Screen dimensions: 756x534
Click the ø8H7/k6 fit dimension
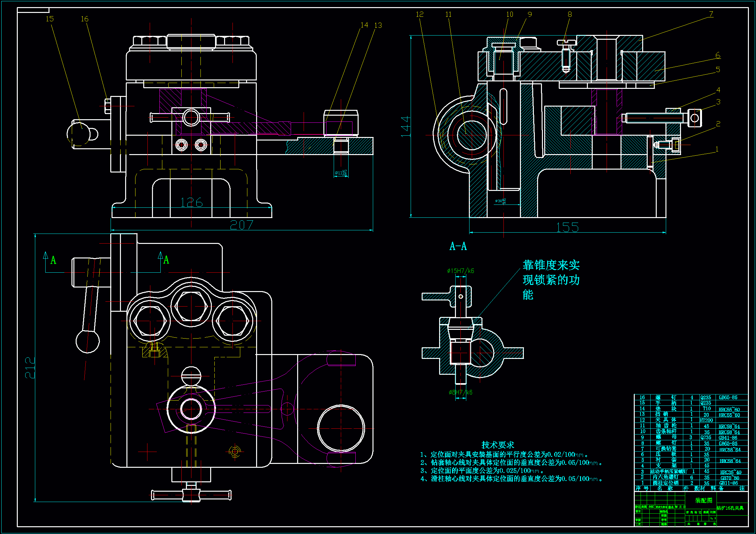[460, 392]
